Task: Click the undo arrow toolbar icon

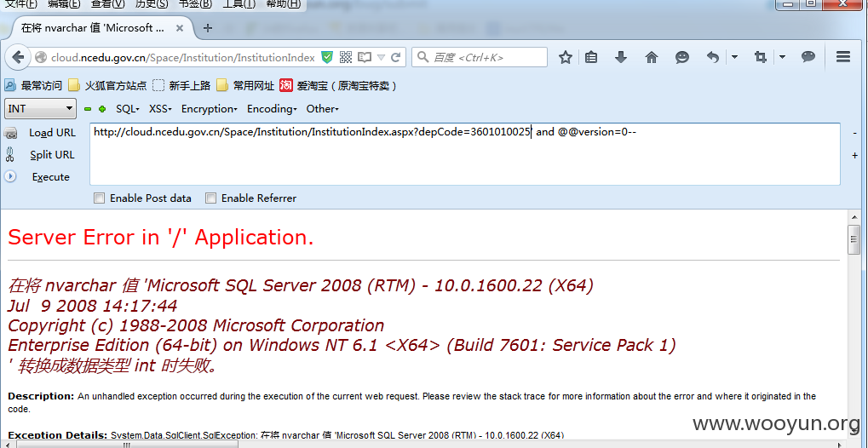Action: (713, 57)
